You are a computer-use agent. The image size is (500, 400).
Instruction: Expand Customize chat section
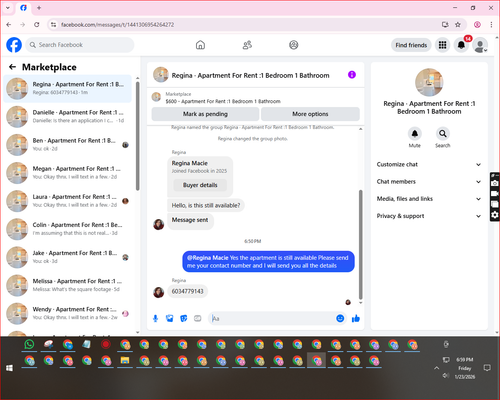tap(429, 164)
